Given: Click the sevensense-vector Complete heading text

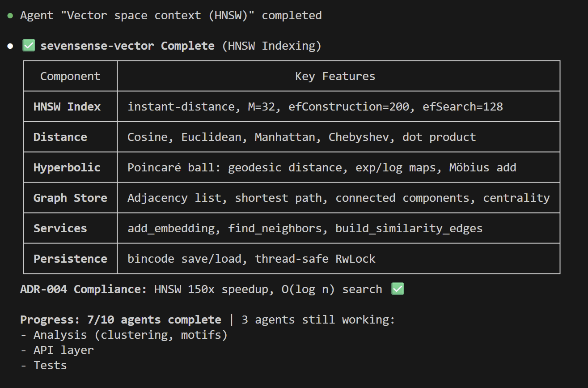Looking at the screenshot, I should (127, 46).
